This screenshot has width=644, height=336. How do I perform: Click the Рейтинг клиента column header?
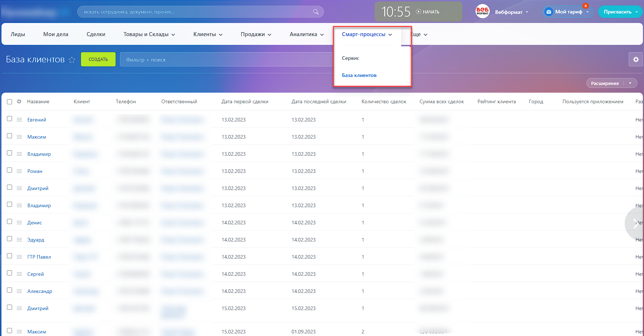click(x=497, y=101)
